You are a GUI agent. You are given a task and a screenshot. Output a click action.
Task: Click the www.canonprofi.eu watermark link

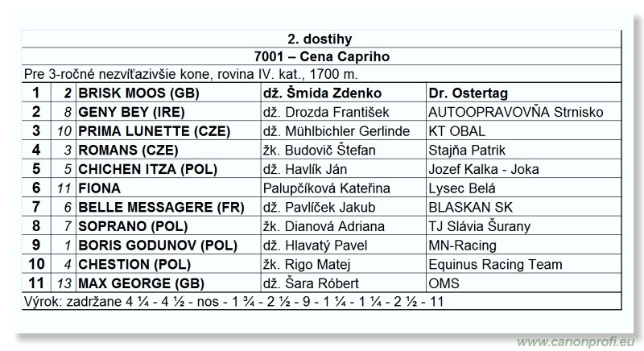[573, 341]
